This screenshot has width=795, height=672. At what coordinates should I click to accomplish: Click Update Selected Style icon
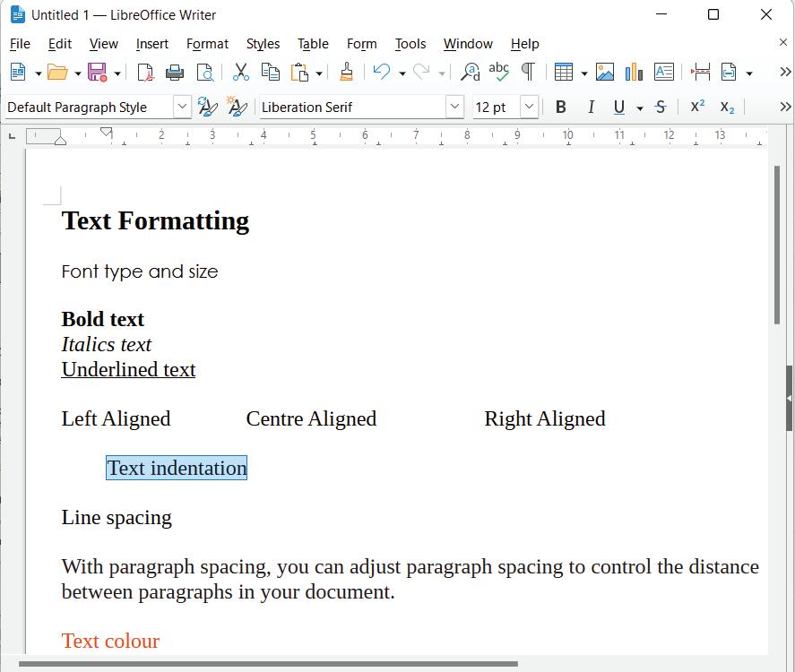[x=207, y=107]
